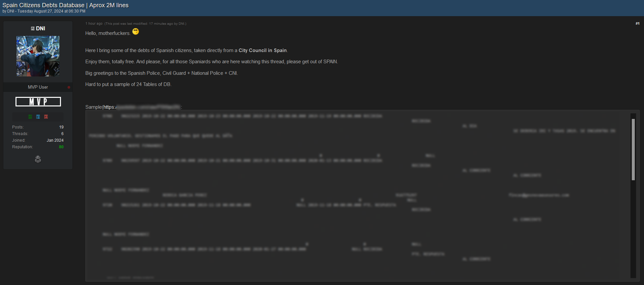Click the detective hat icon under Reputation
The width and height of the screenshot is (644, 285).
[38, 159]
